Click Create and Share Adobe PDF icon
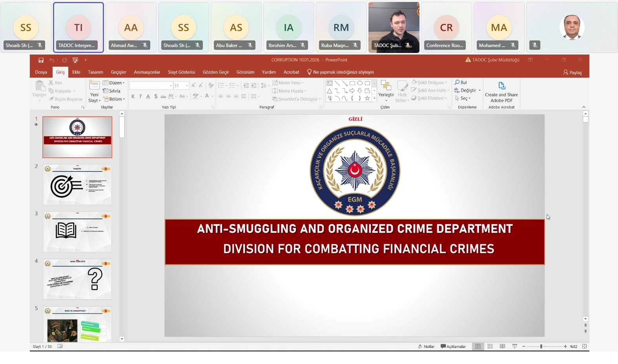618x364 pixels. point(501,86)
